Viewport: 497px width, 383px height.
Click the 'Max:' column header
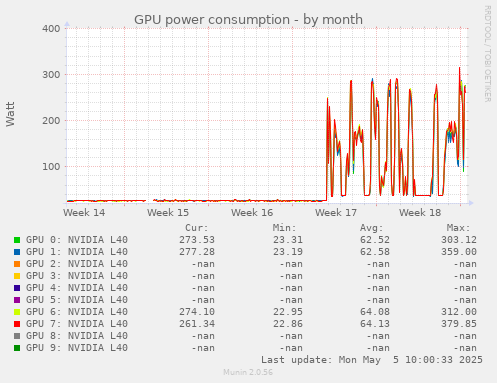coord(459,228)
